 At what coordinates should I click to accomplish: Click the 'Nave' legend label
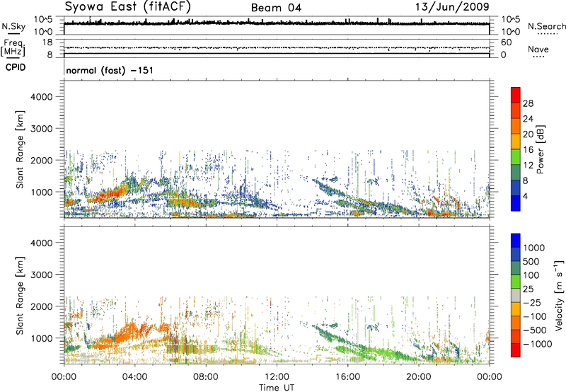click(538, 49)
